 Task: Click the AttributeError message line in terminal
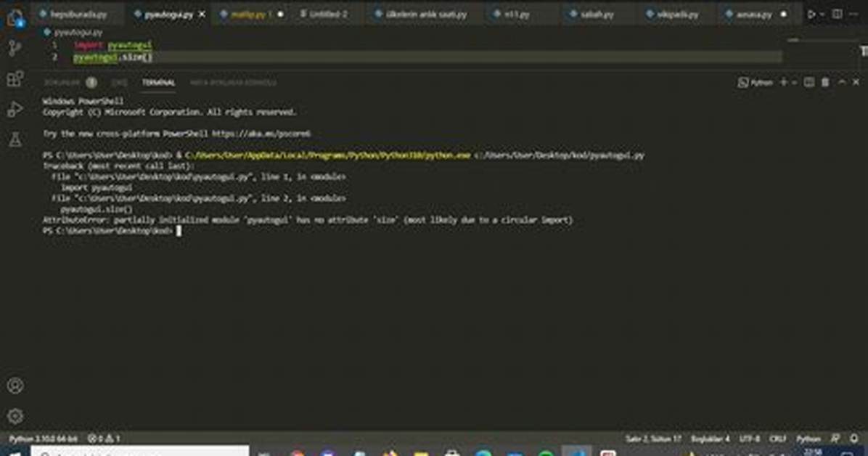click(308, 220)
